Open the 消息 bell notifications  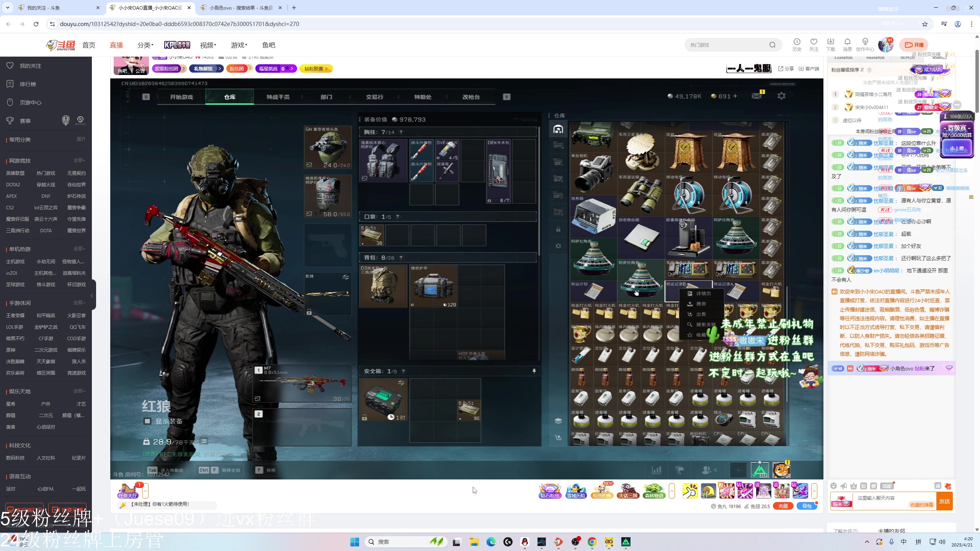[848, 45]
